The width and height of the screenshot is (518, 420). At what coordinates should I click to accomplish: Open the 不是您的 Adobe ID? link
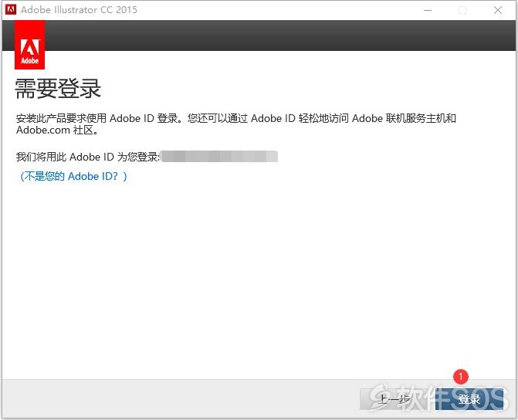pos(73,176)
